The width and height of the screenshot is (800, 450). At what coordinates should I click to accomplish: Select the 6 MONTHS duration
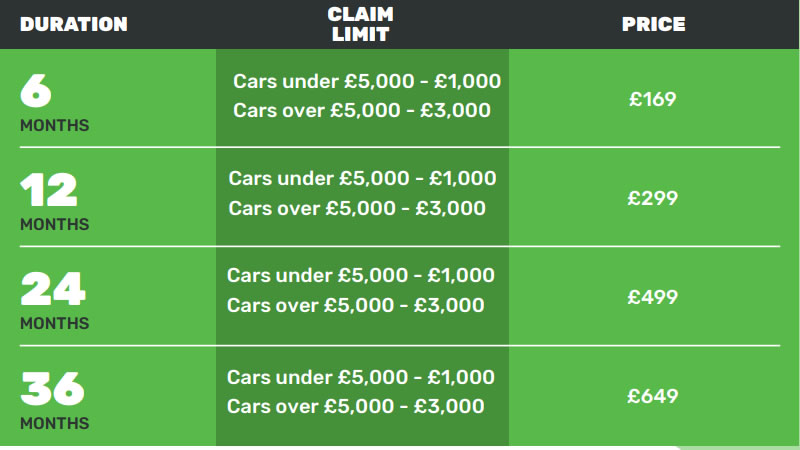[x=55, y=103]
